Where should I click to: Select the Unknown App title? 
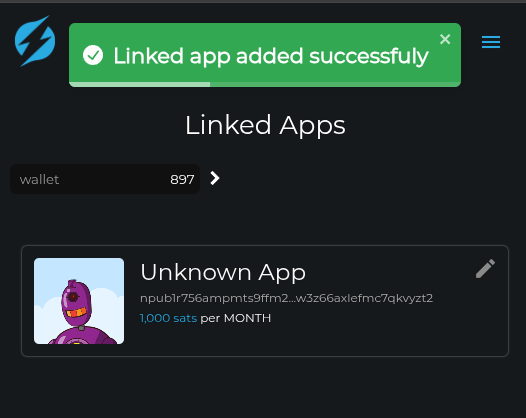pos(223,272)
